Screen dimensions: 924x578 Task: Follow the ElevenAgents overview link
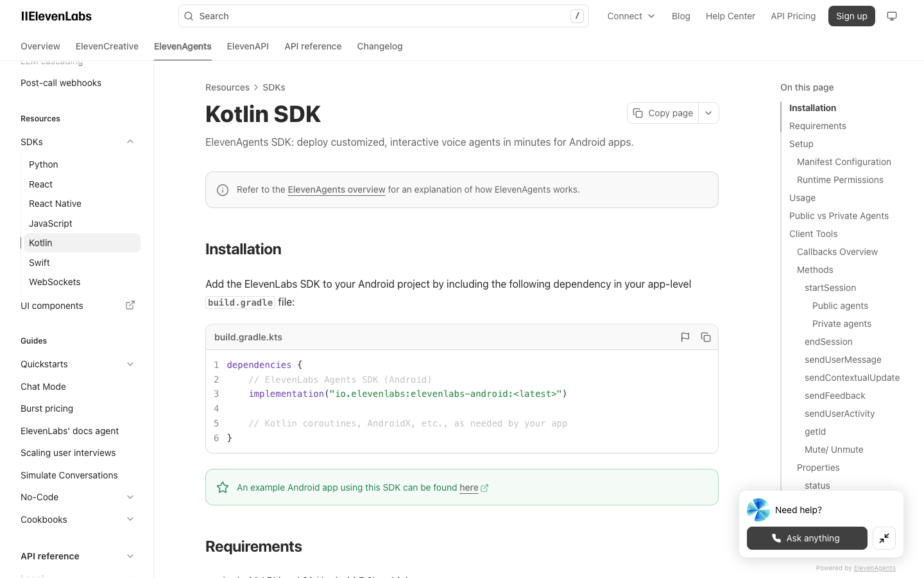click(336, 189)
